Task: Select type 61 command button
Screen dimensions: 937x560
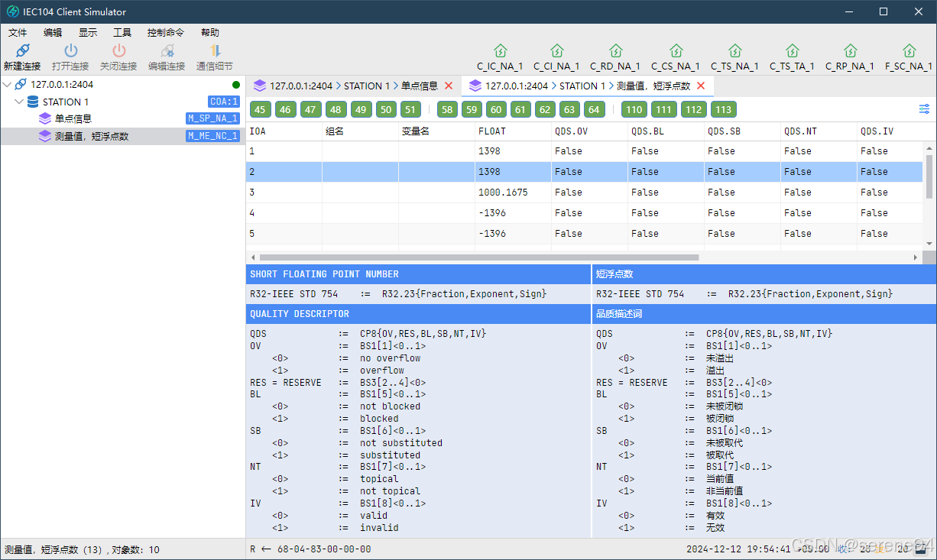Action: tap(520, 109)
